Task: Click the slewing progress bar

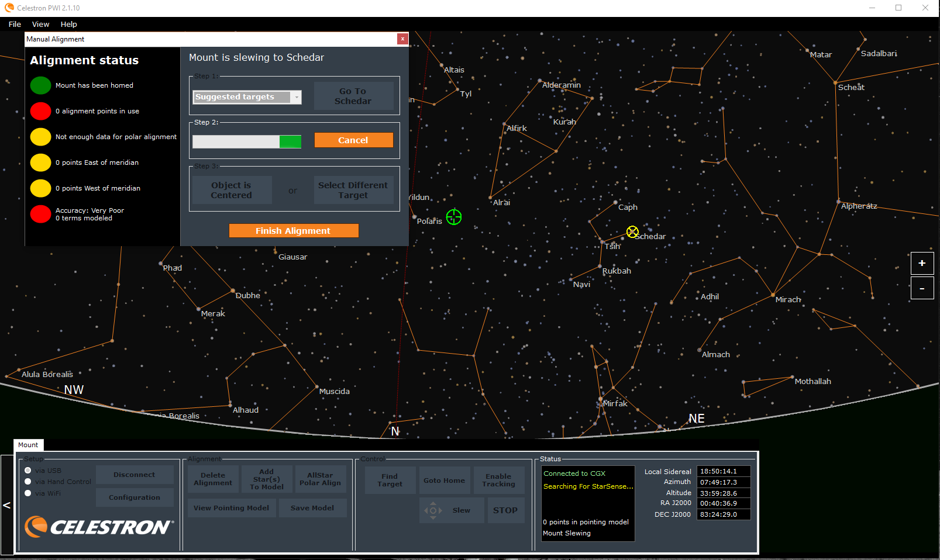Action: (247, 141)
